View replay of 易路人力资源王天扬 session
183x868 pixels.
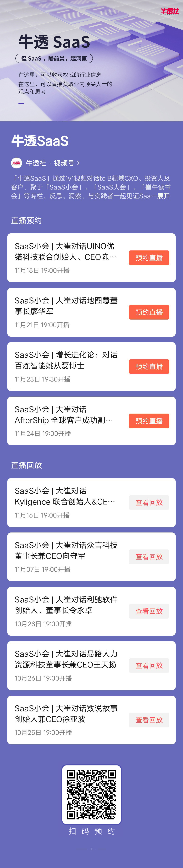149,665
